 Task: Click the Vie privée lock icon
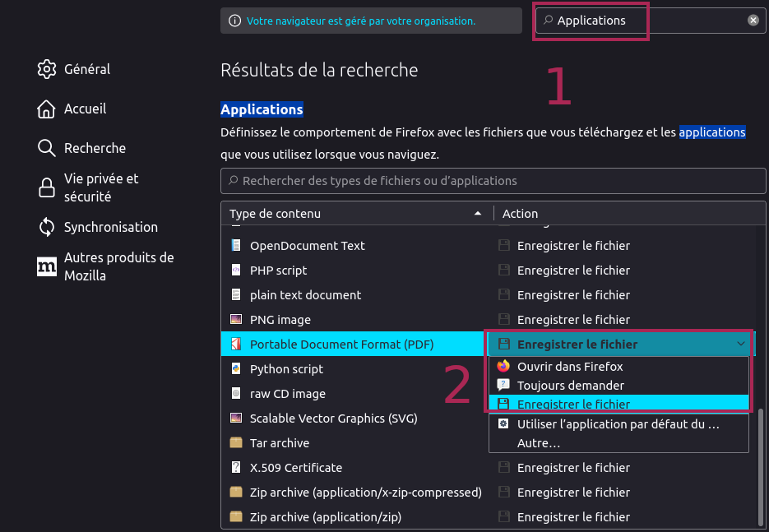(x=47, y=187)
